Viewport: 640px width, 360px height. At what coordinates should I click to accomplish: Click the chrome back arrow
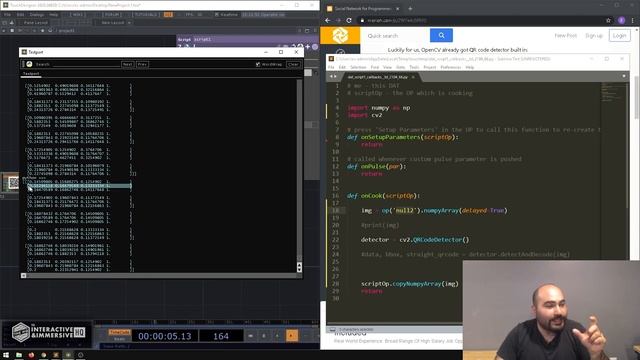click(328, 20)
